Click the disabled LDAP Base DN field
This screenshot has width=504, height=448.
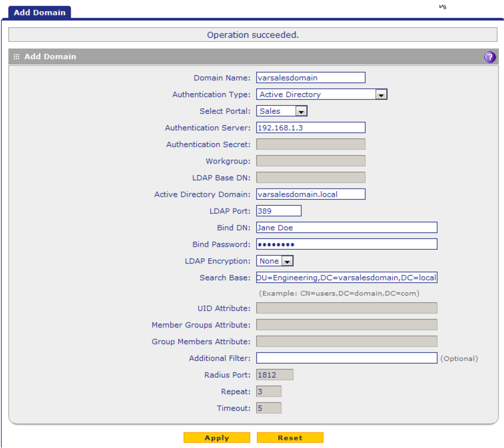coord(310,177)
